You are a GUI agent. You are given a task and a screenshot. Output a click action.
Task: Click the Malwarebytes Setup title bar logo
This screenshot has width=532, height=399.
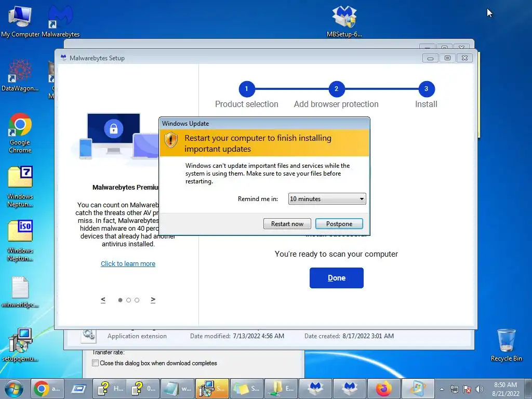coord(63,58)
